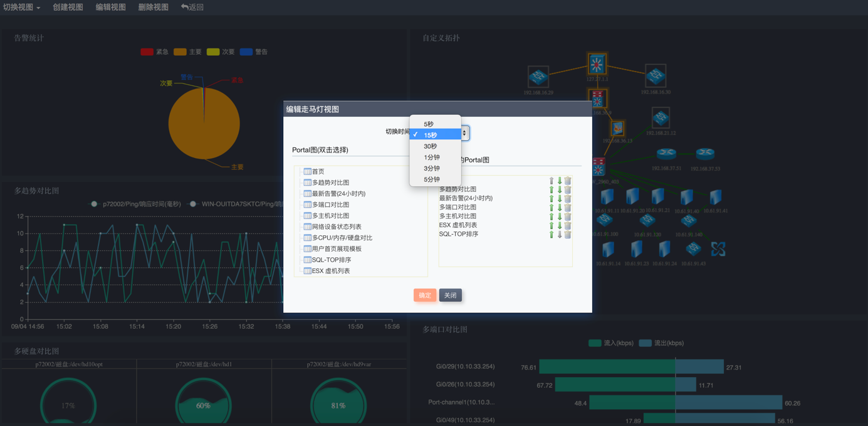Move ESX 虚机列表 up in selected list

(x=552, y=225)
